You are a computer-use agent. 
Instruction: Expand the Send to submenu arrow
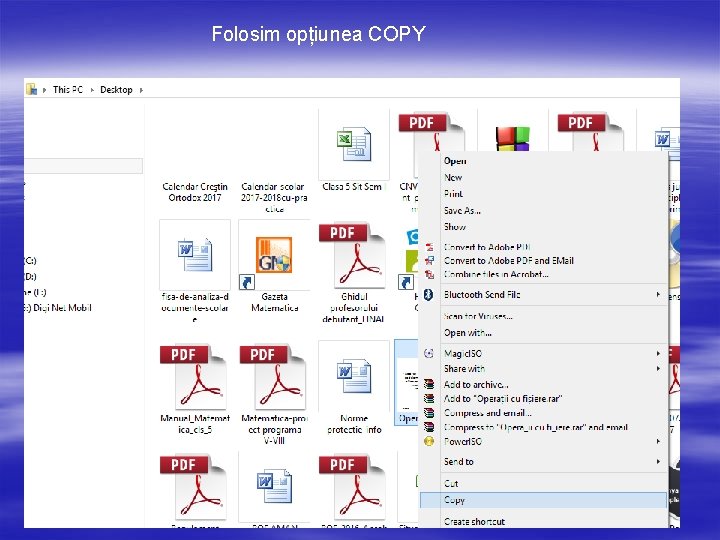point(658,461)
